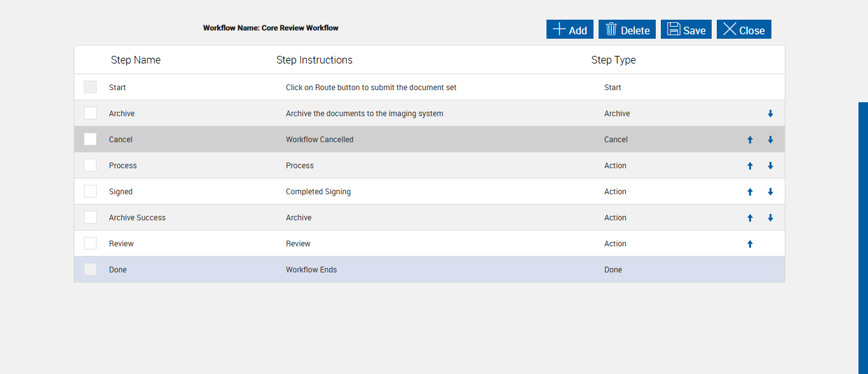This screenshot has height=374, width=868.
Task: Click the vertical blue scrollbar on right
Action: point(863,238)
